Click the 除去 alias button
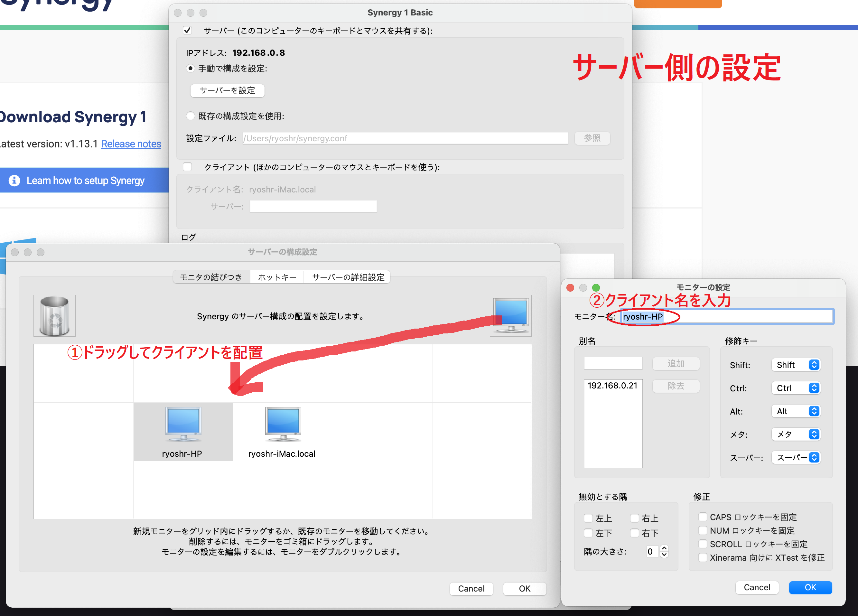 (676, 386)
